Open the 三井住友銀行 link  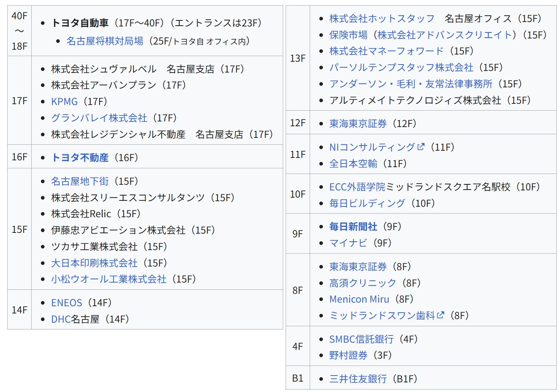358,379
